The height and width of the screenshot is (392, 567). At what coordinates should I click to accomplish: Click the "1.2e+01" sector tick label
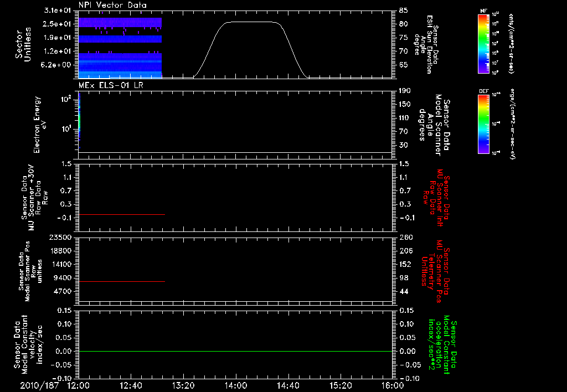[x=58, y=51]
